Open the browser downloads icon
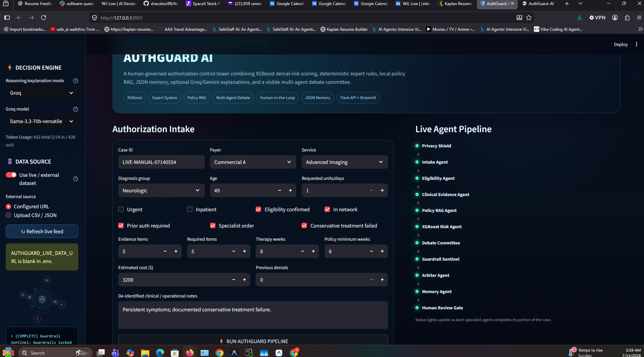Image resolution: width=644 pixels, height=357 pixels. pos(579,18)
